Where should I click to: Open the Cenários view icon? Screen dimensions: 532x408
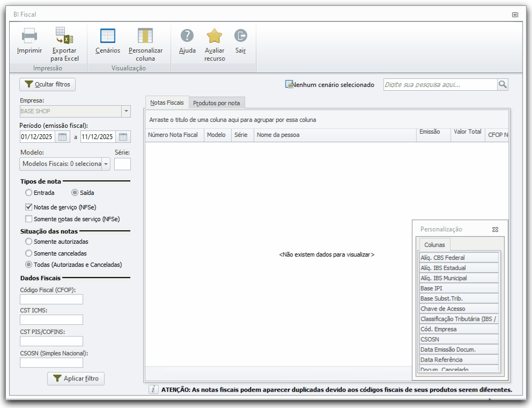click(108, 35)
